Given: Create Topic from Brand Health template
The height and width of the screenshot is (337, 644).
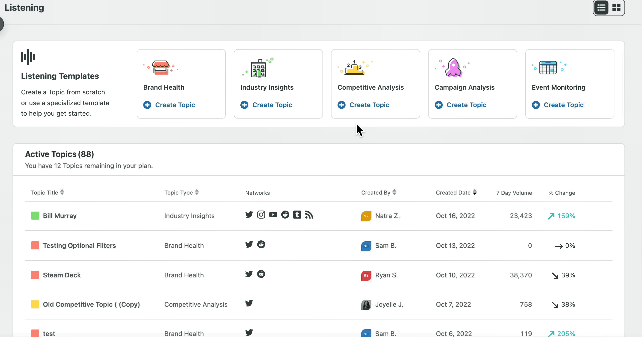Looking at the screenshot, I should pyautogui.click(x=169, y=105).
